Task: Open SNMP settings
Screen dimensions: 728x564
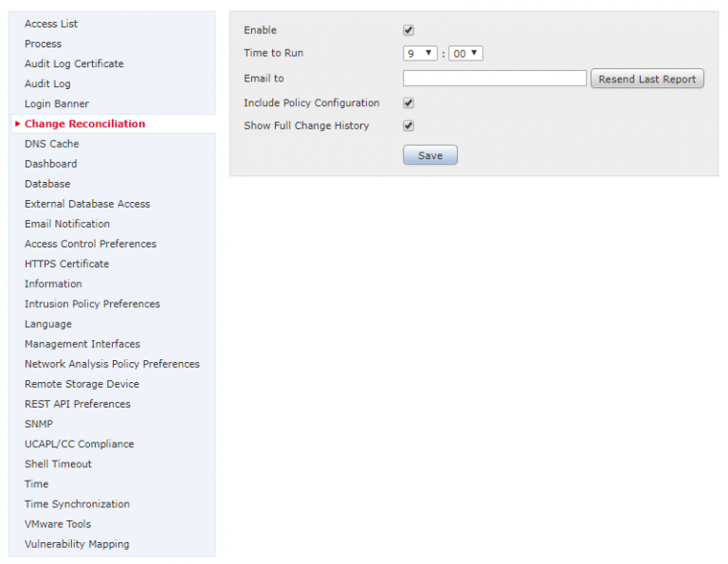Action: (39, 424)
